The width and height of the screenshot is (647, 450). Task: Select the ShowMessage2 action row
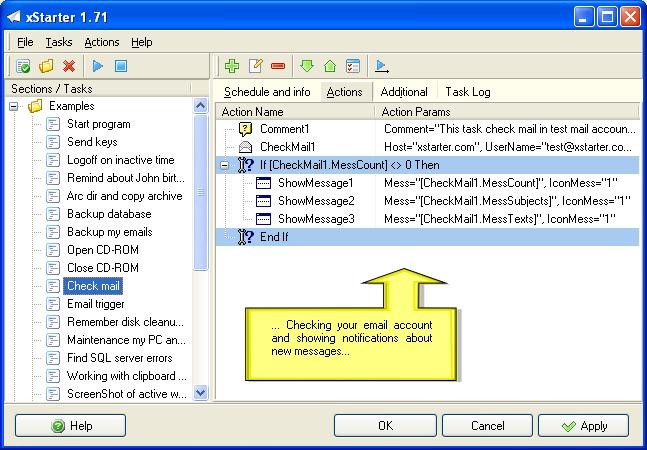(x=316, y=201)
